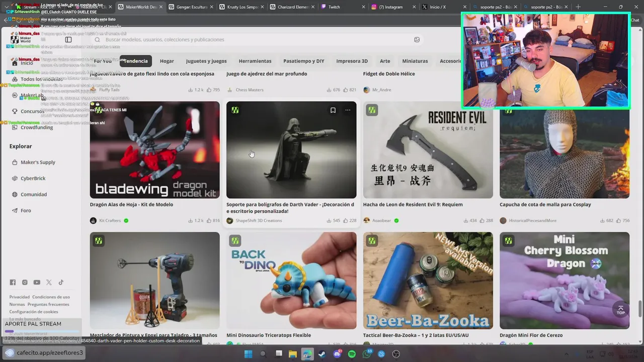Screen dimensions: 644x362
Task: Click author ShapeShift 3D Creations
Action: click(259, 221)
